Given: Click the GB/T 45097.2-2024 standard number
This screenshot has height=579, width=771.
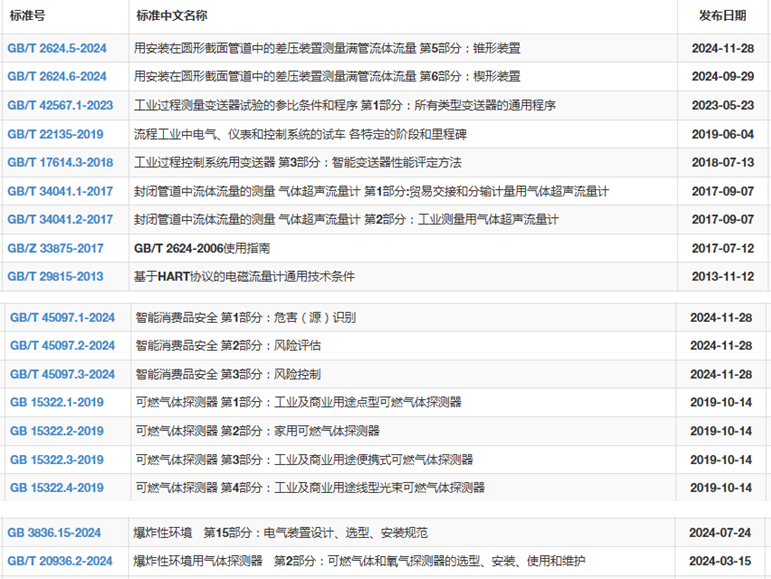Looking at the screenshot, I should coord(62,346).
